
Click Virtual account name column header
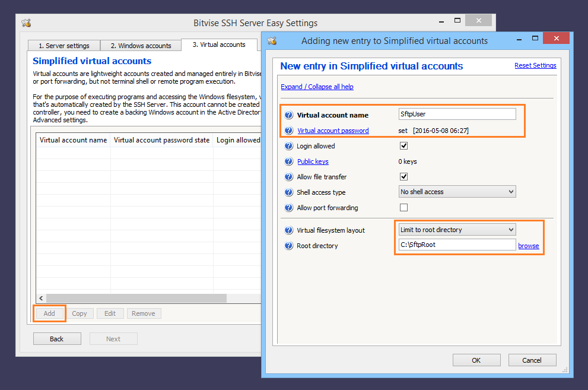click(x=73, y=140)
